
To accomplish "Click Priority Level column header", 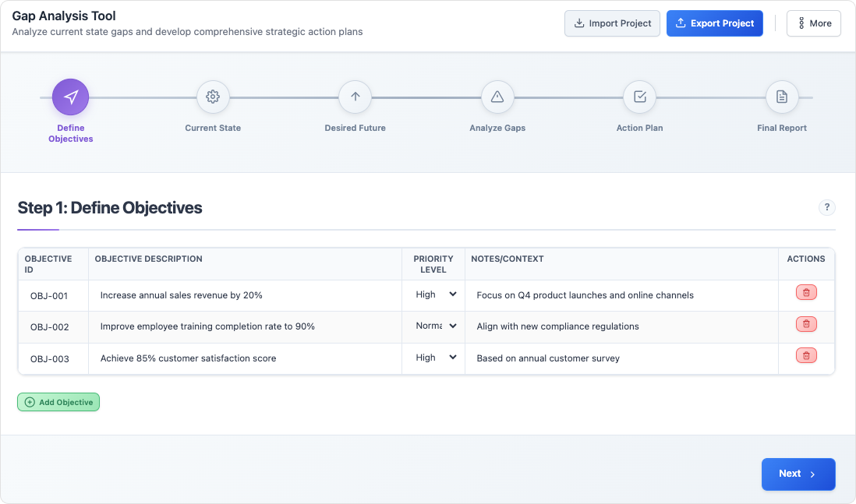I will tap(433, 265).
